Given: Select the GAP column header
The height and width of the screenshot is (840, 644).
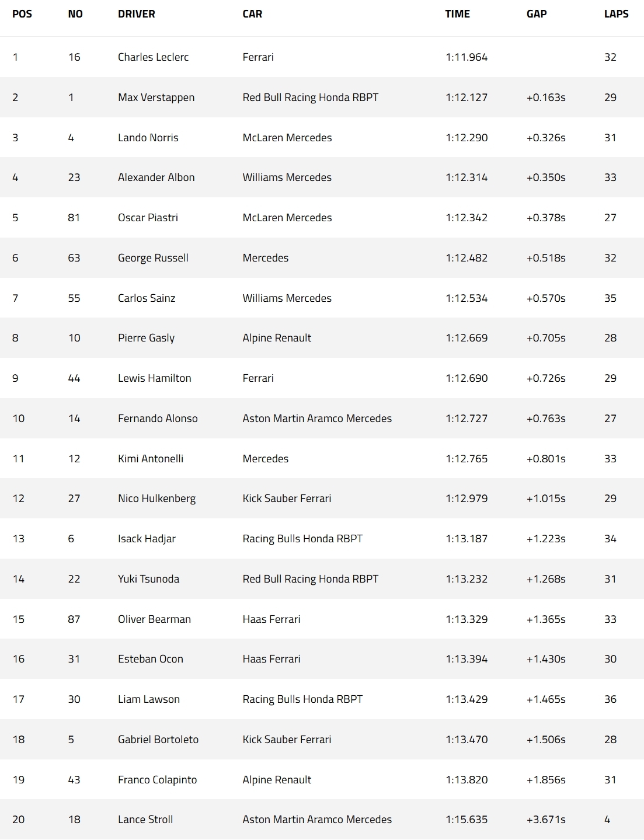Looking at the screenshot, I should [x=536, y=14].
